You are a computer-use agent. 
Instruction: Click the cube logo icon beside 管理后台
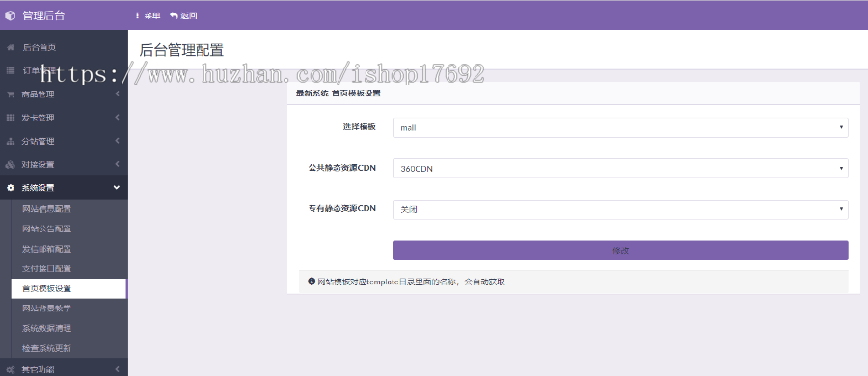coord(11,16)
